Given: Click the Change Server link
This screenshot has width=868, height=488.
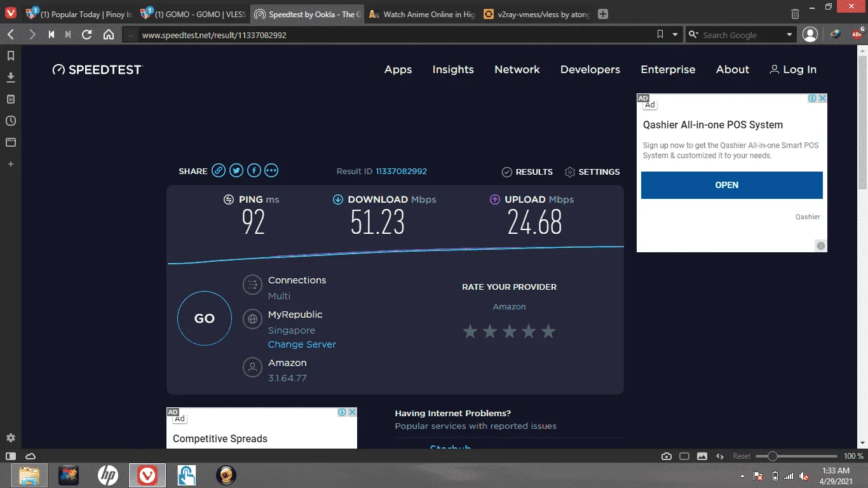Looking at the screenshot, I should tap(302, 344).
